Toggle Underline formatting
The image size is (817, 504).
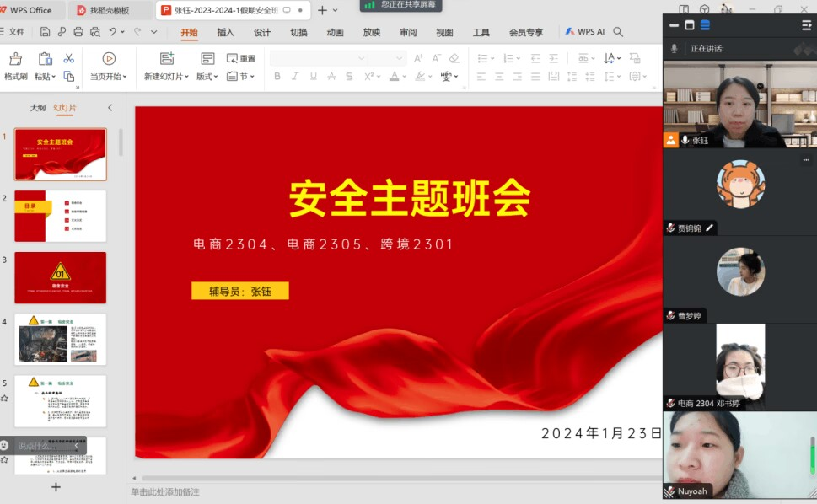314,77
